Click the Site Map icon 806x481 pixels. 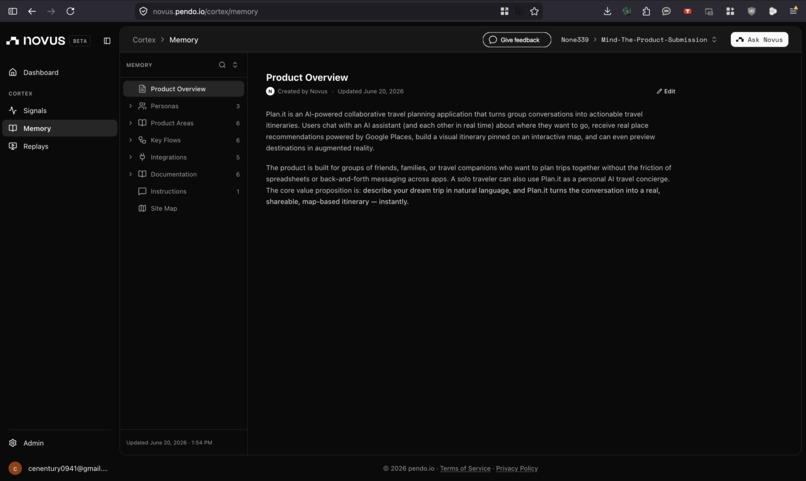[142, 208]
